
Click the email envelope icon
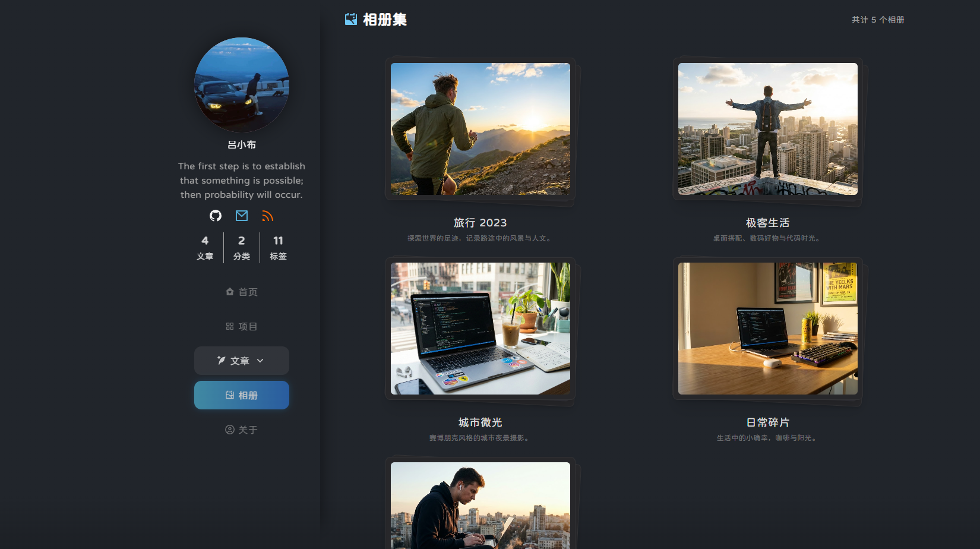pos(242,216)
